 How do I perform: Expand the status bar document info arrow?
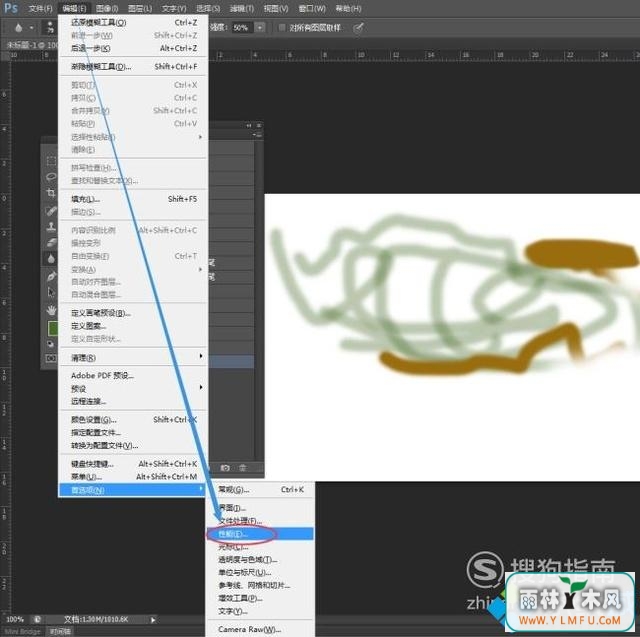[x=153, y=620]
